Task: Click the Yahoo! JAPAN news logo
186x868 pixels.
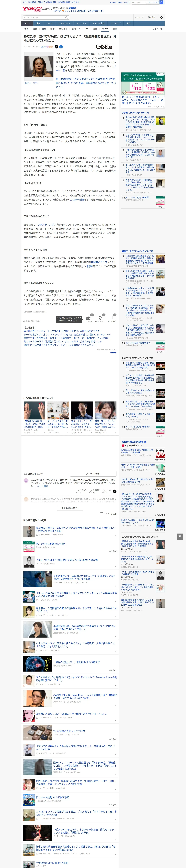Action: click(x=37, y=9)
